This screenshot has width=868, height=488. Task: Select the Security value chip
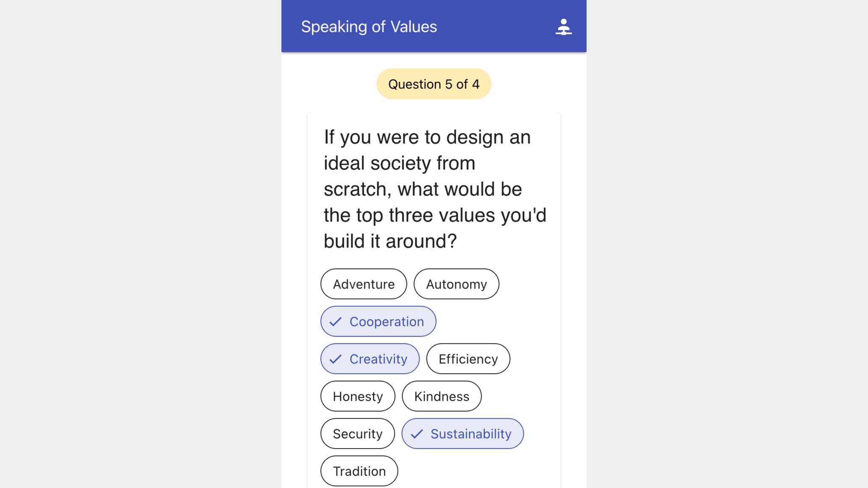(x=357, y=434)
